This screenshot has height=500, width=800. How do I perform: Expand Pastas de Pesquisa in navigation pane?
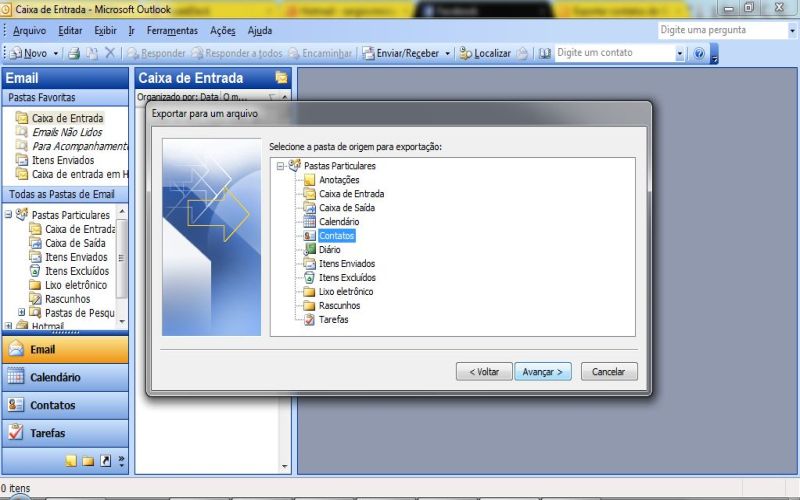point(21,312)
